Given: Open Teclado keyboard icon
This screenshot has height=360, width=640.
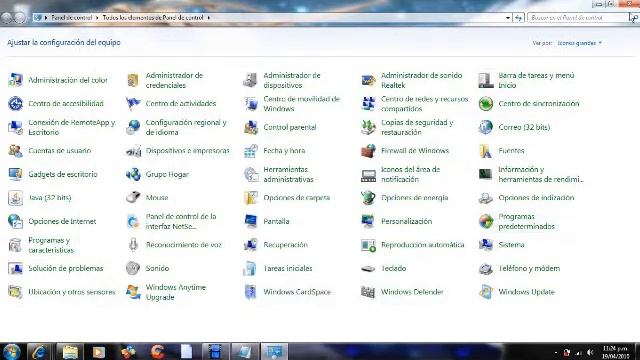Looking at the screenshot, I should point(368,268).
